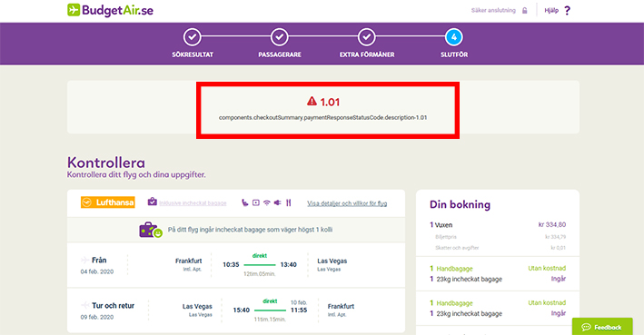Click the help question mark icon
The height and width of the screenshot is (335, 644).
[567, 11]
